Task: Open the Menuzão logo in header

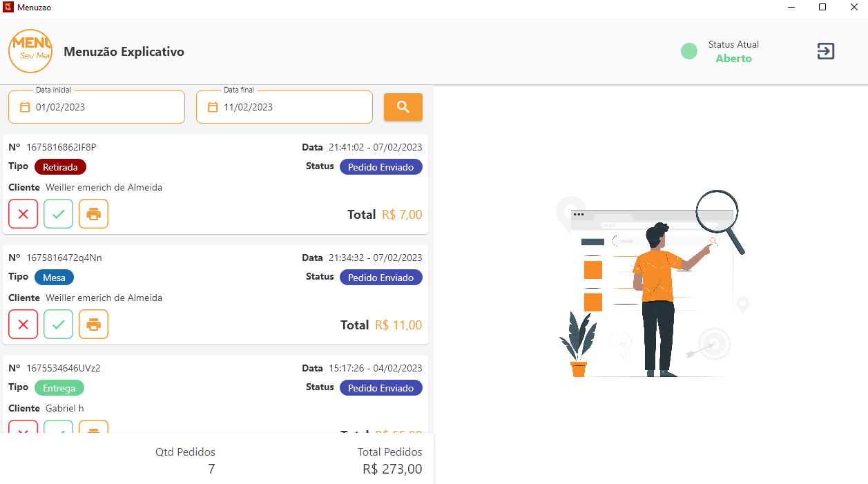Action: coord(30,51)
